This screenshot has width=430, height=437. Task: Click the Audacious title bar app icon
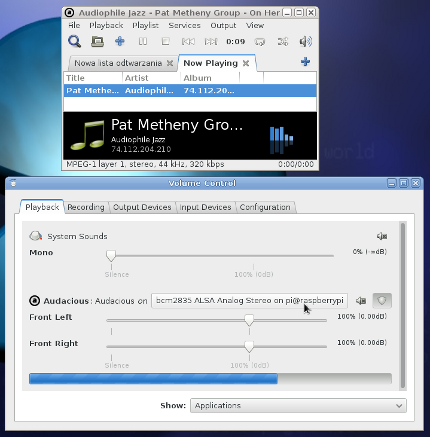tap(69, 13)
